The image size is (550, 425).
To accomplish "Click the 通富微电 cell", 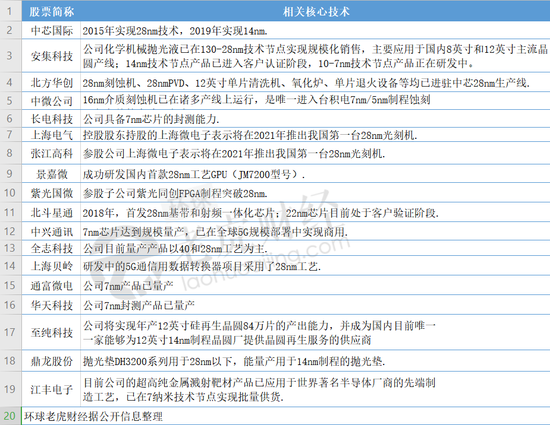I will (51, 285).
